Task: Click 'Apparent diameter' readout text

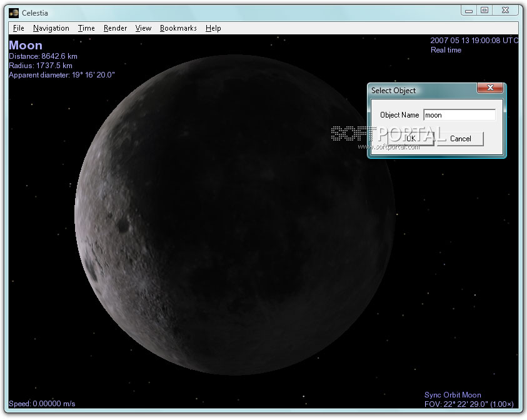Action: (x=62, y=75)
